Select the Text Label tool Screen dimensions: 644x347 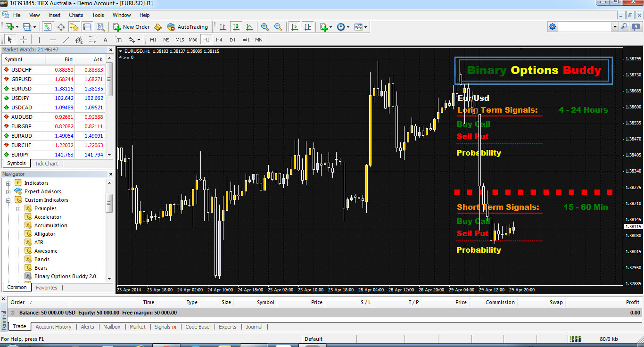pos(118,40)
